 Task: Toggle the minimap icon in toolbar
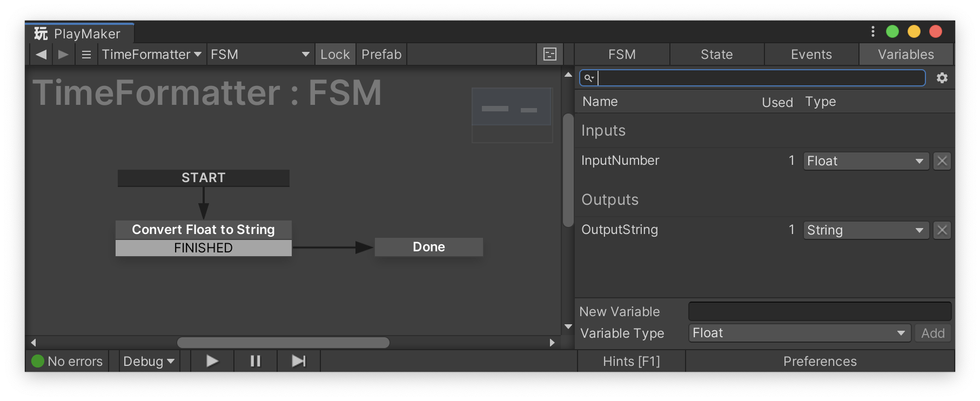[549, 55]
